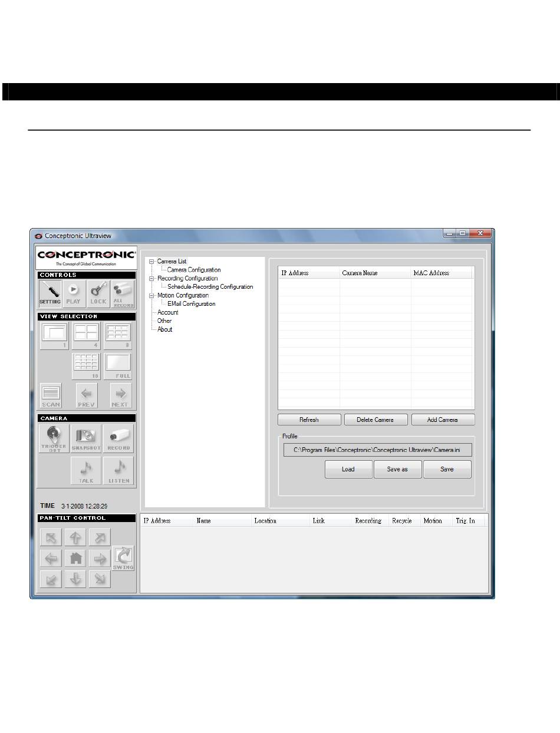Open Other settings tree item
The height and width of the screenshot is (733, 560).
[164, 321]
